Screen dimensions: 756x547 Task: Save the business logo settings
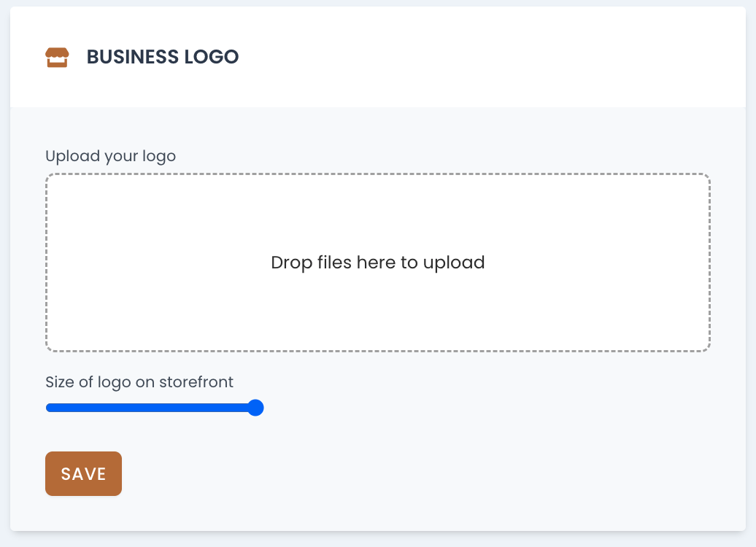(83, 474)
